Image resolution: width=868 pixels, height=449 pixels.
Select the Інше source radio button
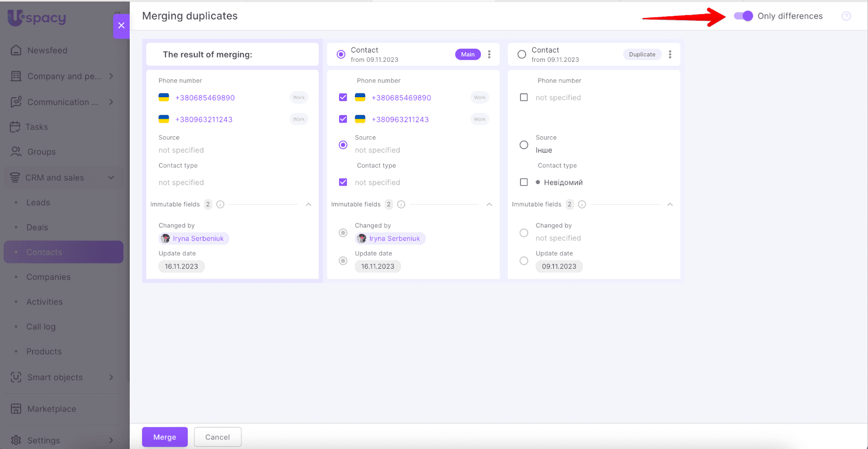coord(524,145)
